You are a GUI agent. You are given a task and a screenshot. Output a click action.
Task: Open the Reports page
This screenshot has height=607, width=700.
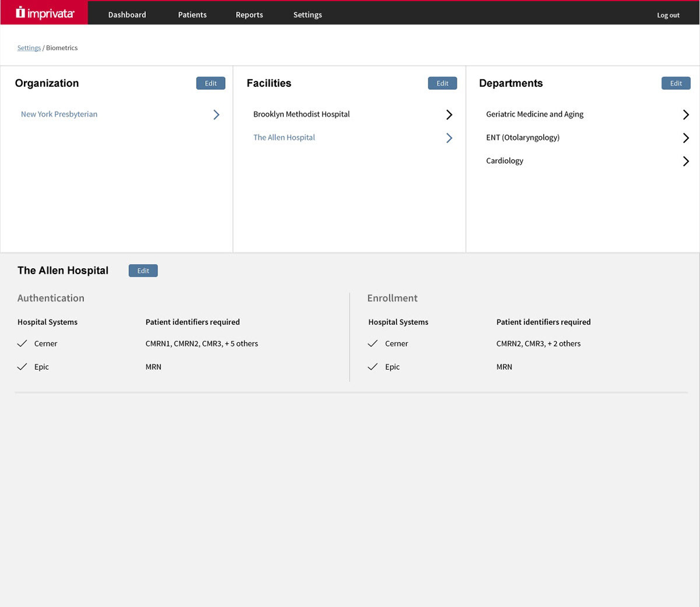click(249, 15)
